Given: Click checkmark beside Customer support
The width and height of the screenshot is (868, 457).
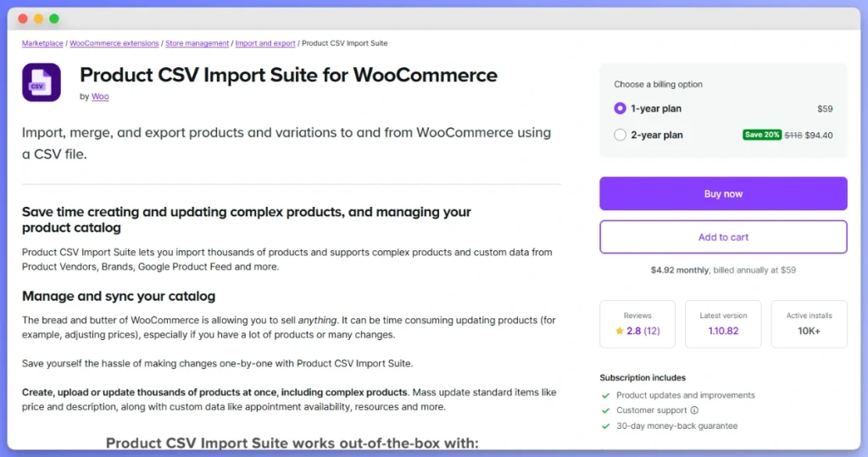Looking at the screenshot, I should [x=605, y=410].
